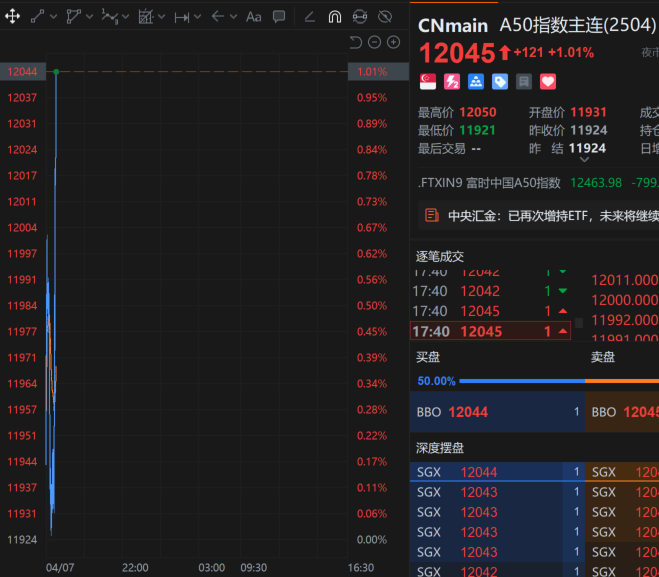This screenshot has width=659, height=577.
Task: Open range measure tool dropdown arrow
Action: 198,17
